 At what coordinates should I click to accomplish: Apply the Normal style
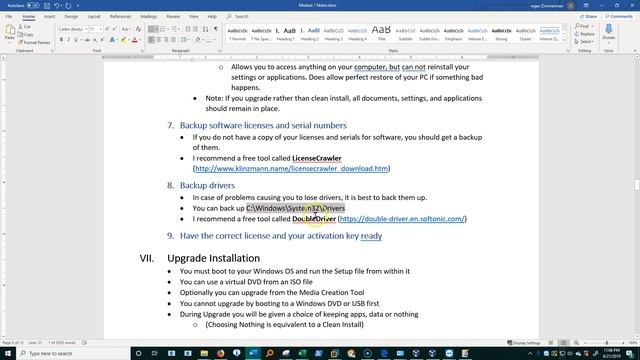(237, 34)
